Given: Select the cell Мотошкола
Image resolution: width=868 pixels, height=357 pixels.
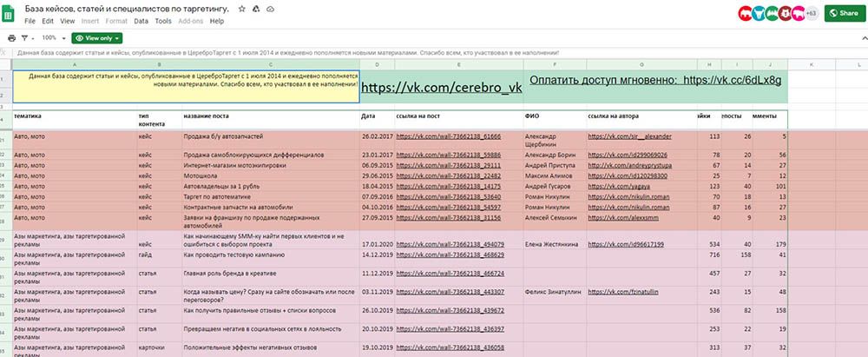Looking at the screenshot, I should [271, 176].
